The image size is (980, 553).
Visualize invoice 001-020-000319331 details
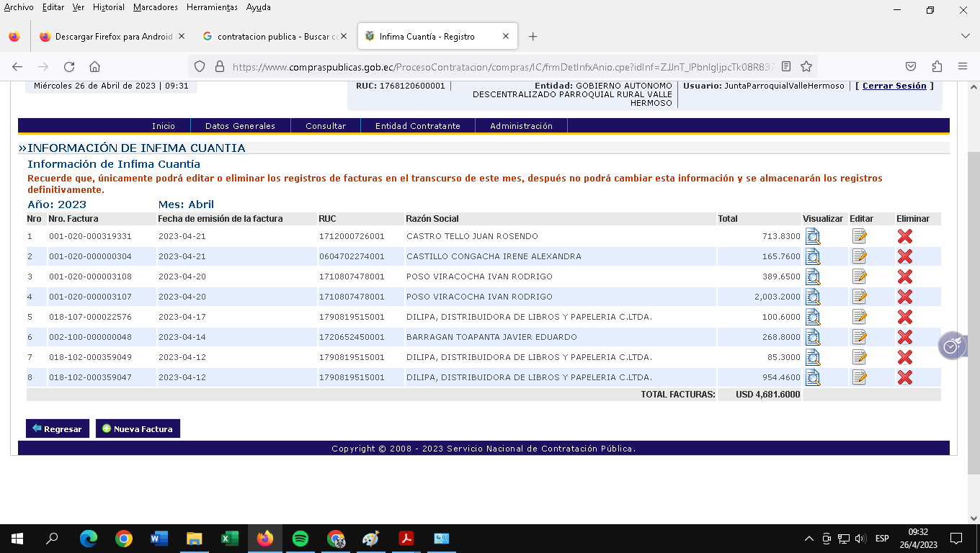(x=813, y=236)
